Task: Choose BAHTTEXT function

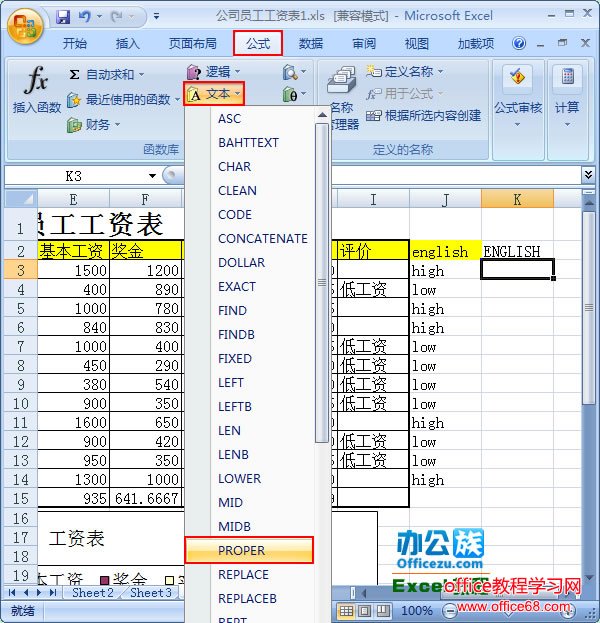Action: [248, 143]
